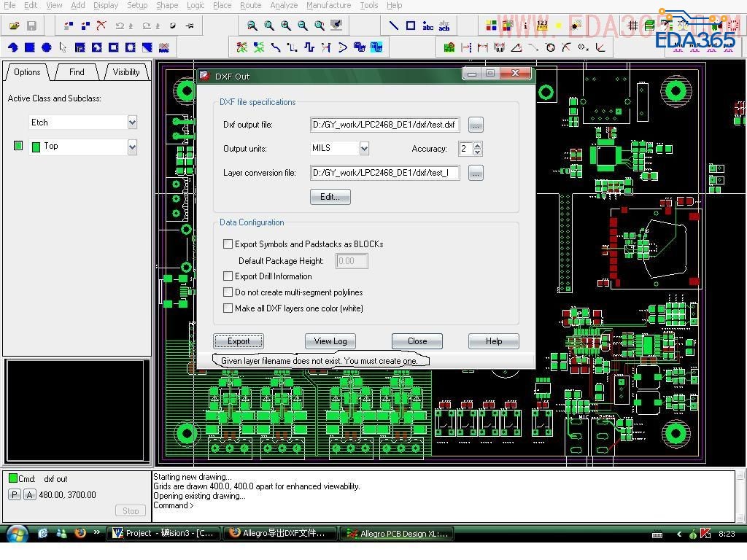This screenshot has height=560, width=747.
Task: Click the Edit... layer conversion button
Action: (x=330, y=197)
